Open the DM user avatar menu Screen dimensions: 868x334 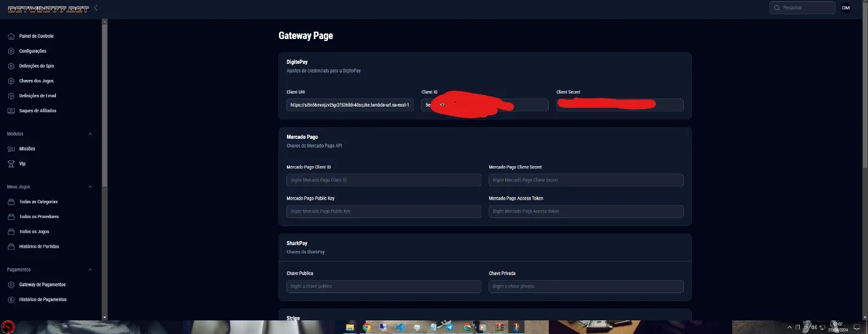tap(846, 7)
